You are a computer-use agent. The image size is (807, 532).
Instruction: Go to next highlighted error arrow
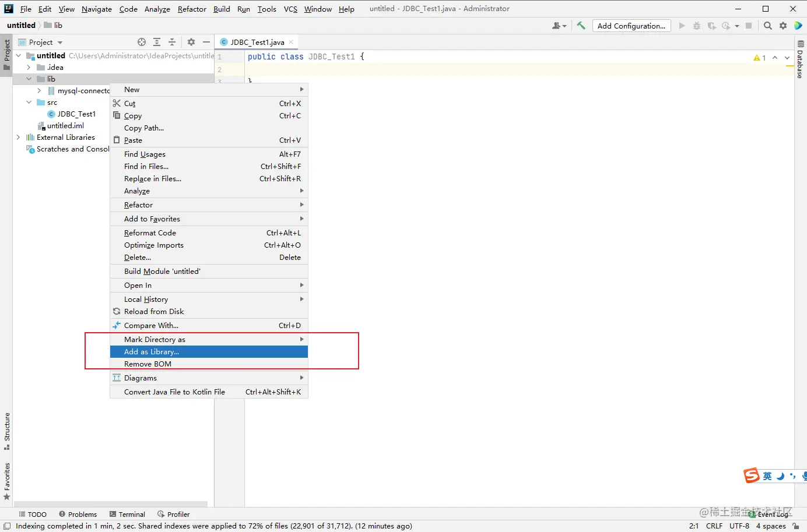click(x=787, y=58)
